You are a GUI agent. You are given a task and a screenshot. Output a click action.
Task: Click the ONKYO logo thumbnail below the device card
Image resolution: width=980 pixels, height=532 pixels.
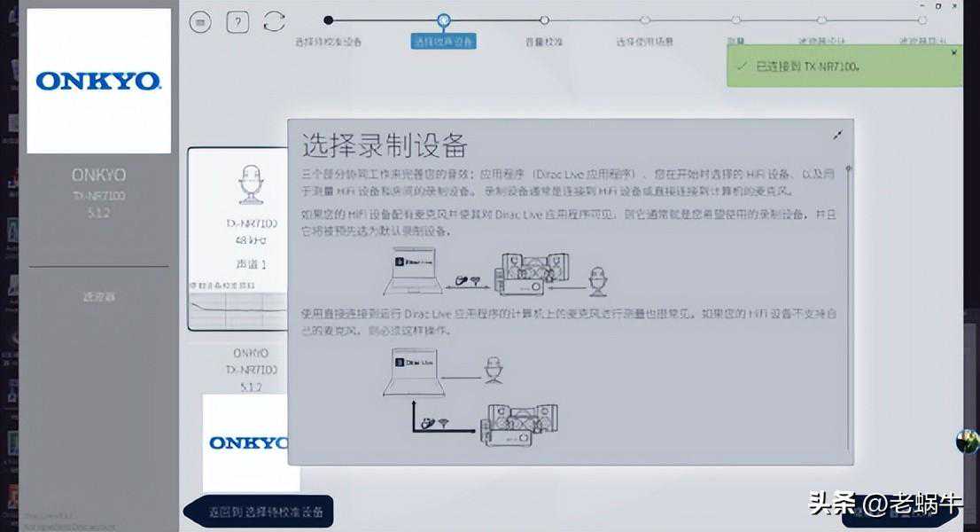click(x=248, y=442)
